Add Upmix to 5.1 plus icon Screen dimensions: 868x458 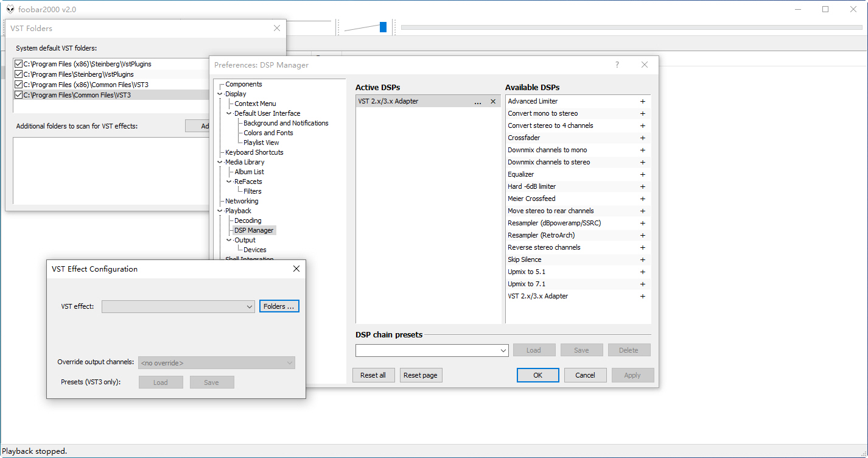[x=642, y=272]
